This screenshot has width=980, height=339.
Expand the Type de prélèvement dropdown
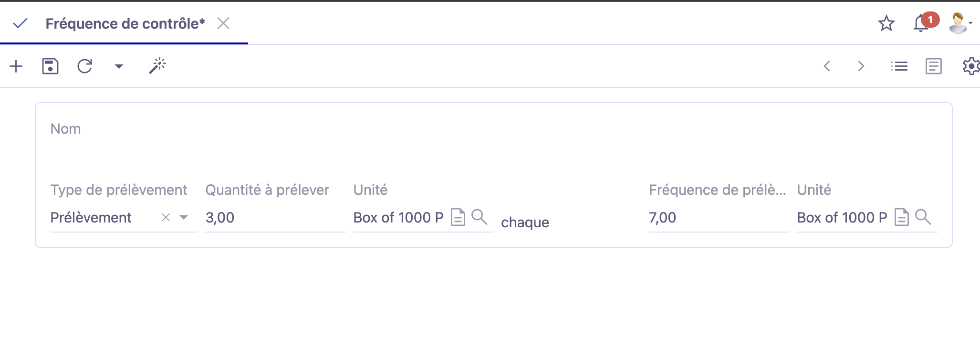(184, 218)
